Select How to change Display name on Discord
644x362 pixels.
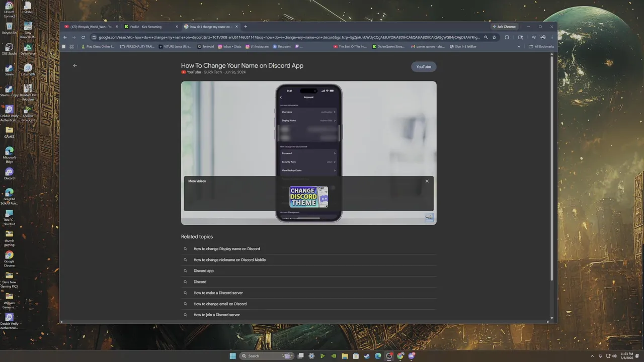tap(227, 249)
